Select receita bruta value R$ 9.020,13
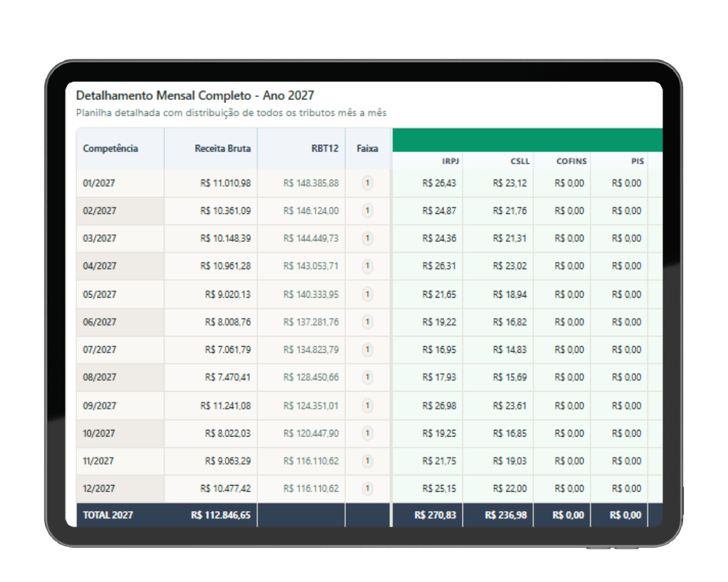This screenshot has height=582, width=728. click(x=228, y=295)
